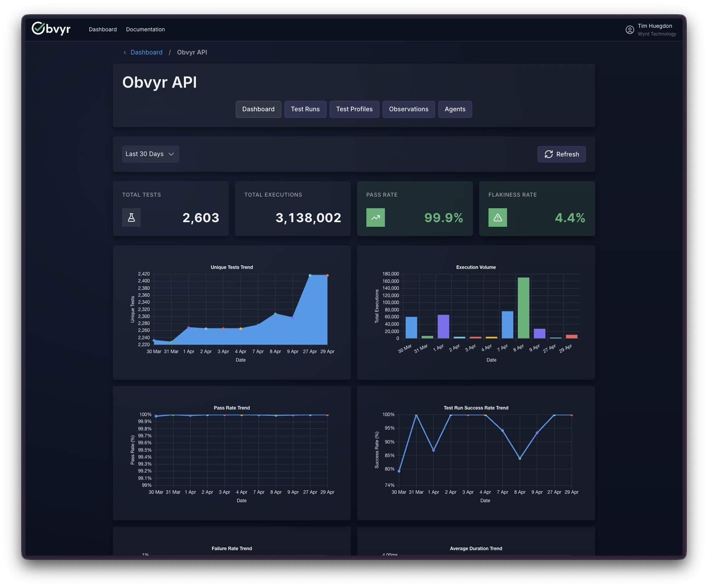708x588 pixels.
Task: Click the Refresh button
Action: click(562, 154)
